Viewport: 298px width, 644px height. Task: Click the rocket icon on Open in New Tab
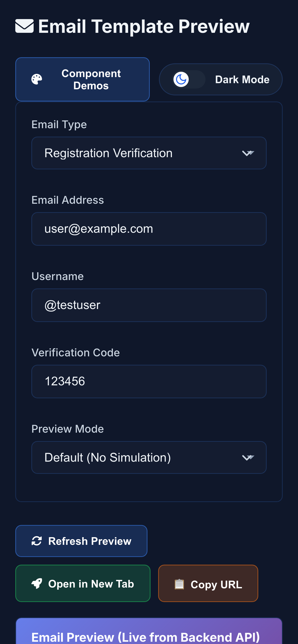point(36,584)
